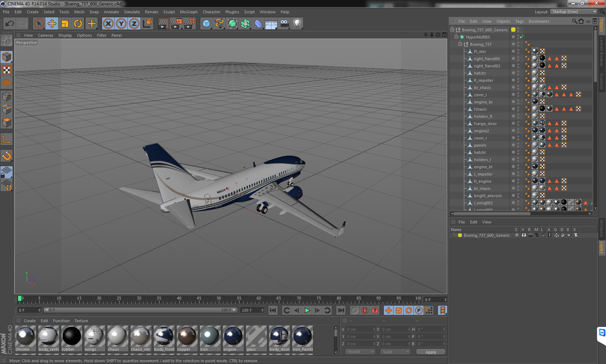Activate the Move tool in top toolbar

[x=52, y=24]
